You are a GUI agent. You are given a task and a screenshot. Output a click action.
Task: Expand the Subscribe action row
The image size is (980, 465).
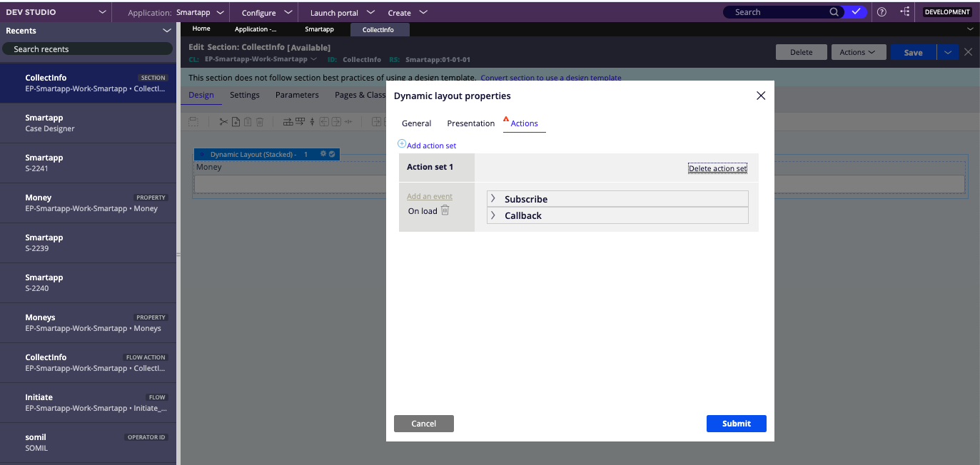click(x=492, y=198)
